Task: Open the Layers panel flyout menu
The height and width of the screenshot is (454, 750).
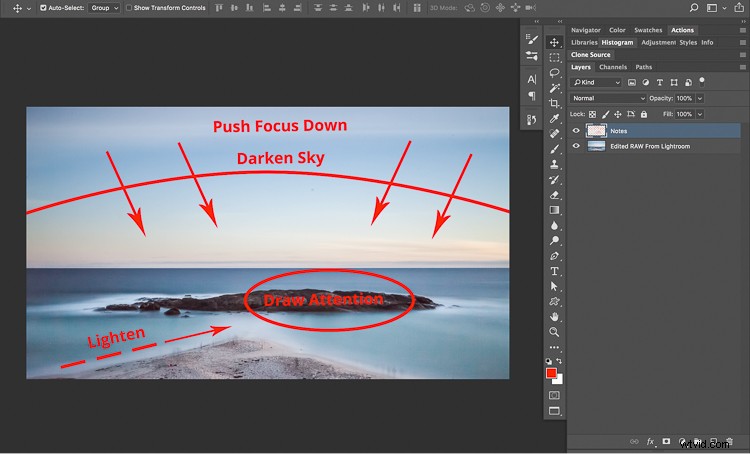Action: point(742,67)
